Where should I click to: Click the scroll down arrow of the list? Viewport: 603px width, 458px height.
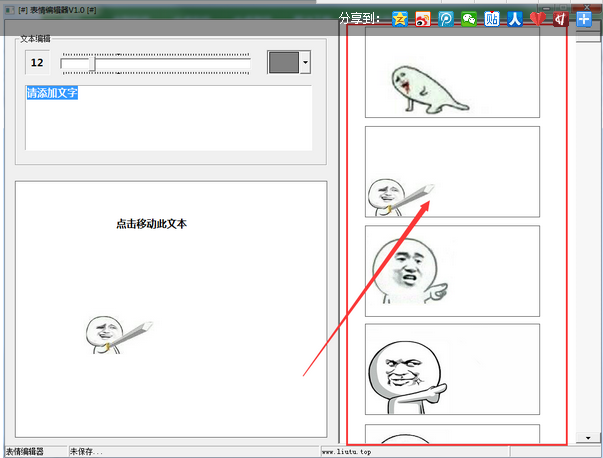(588, 438)
